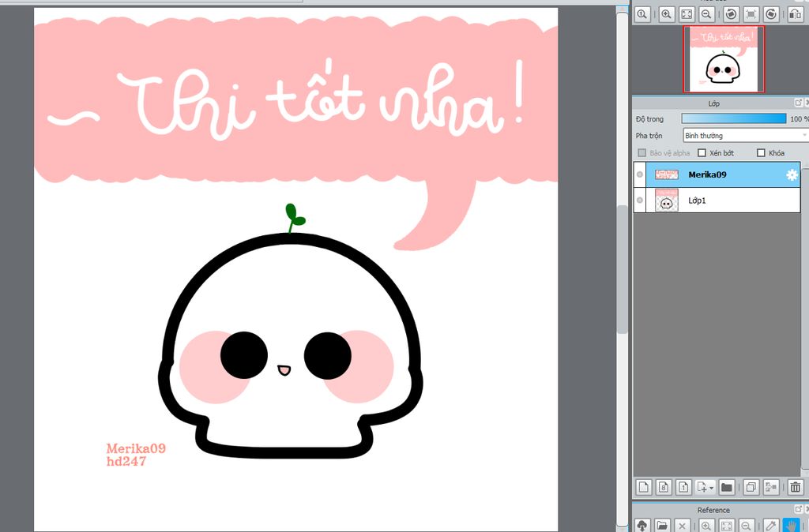Zoom out using the navigator magnifier minus

(706, 14)
